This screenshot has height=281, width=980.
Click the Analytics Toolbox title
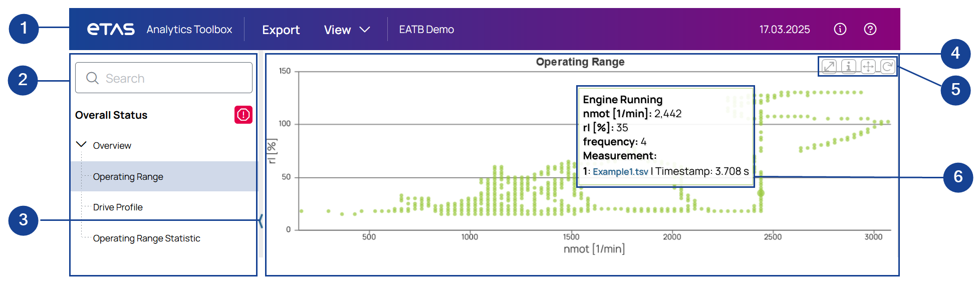[189, 30]
